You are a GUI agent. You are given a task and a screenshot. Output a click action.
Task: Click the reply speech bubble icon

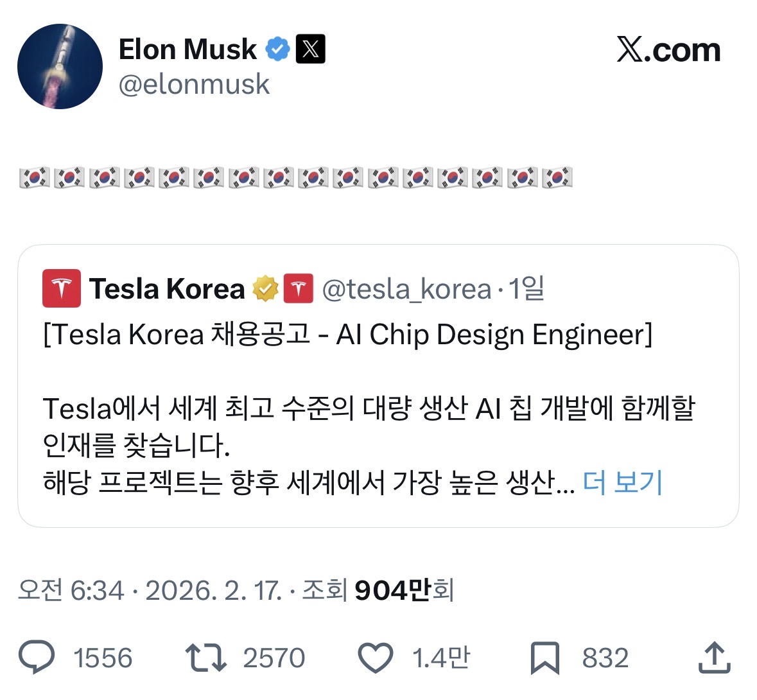click(x=37, y=658)
